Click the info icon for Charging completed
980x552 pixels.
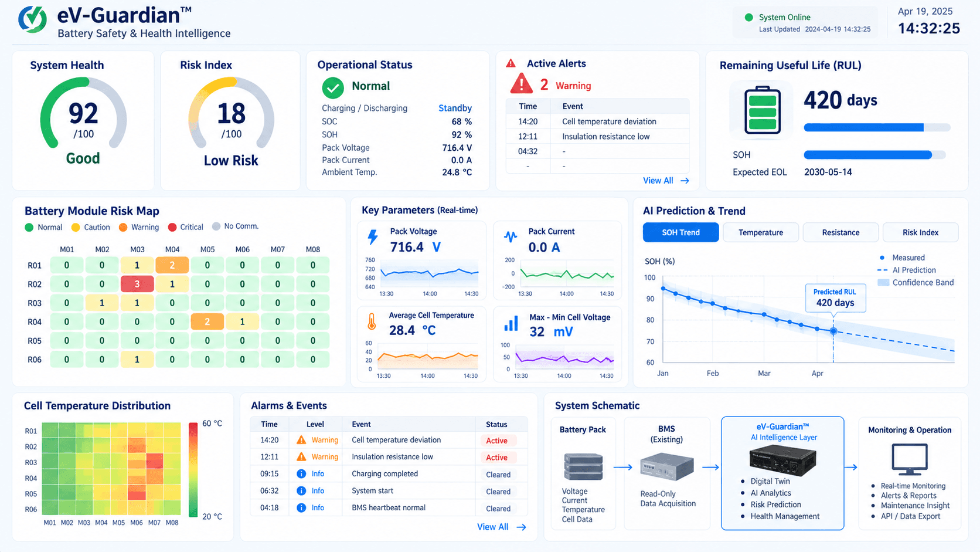[x=301, y=474]
